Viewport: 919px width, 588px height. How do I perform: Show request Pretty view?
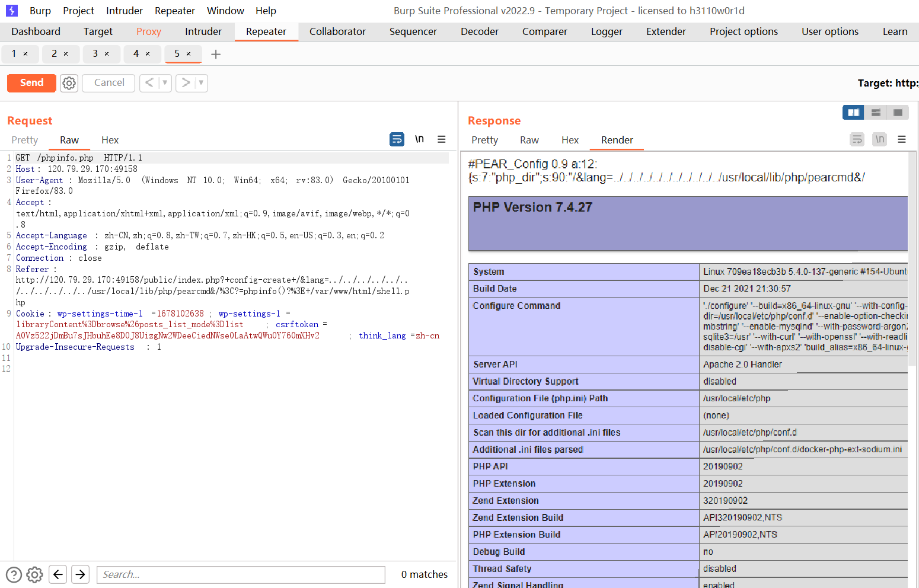25,140
